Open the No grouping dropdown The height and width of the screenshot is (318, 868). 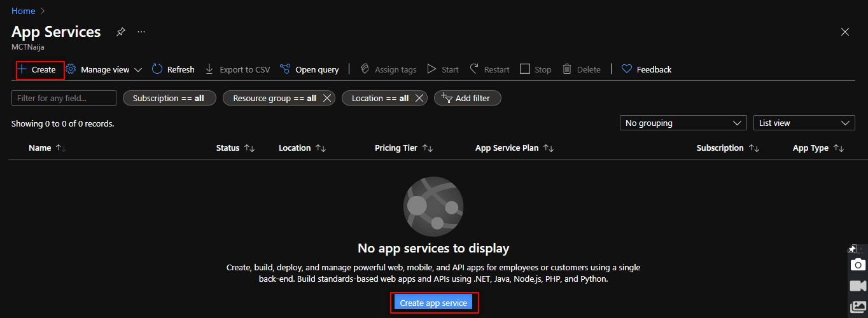coord(683,123)
